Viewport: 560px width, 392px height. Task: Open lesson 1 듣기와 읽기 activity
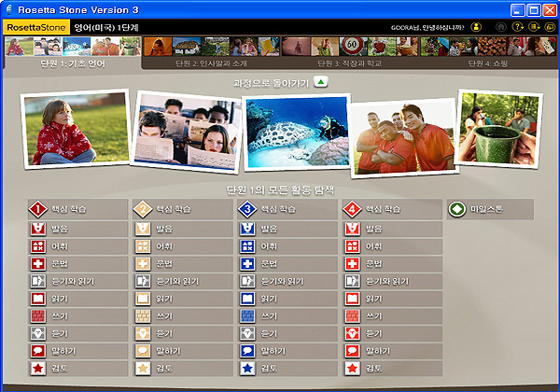[77, 281]
